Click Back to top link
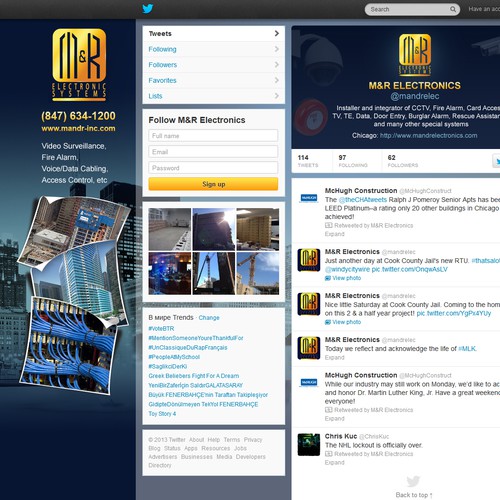The height and width of the screenshot is (500, 500). (x=414, y=495)
